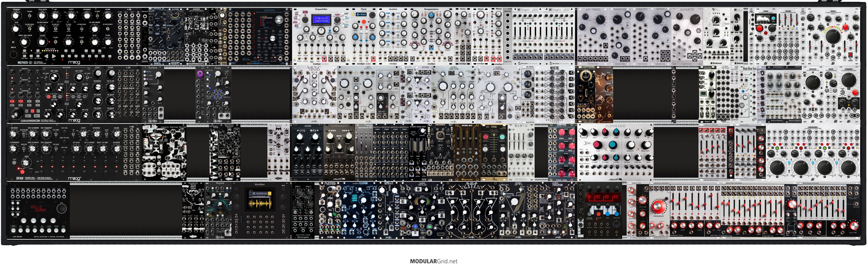The height and width of the screenshot is (266, 868).
Task: Select the Moog Subharmonicon module
Action: click(x=74, y=94)
